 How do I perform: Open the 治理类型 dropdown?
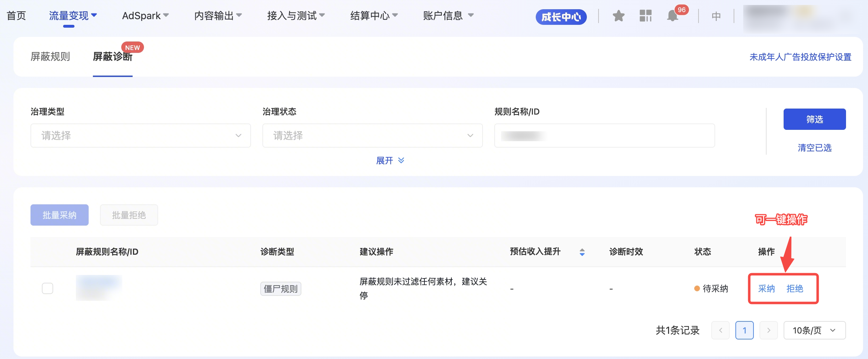click(140, 136)
